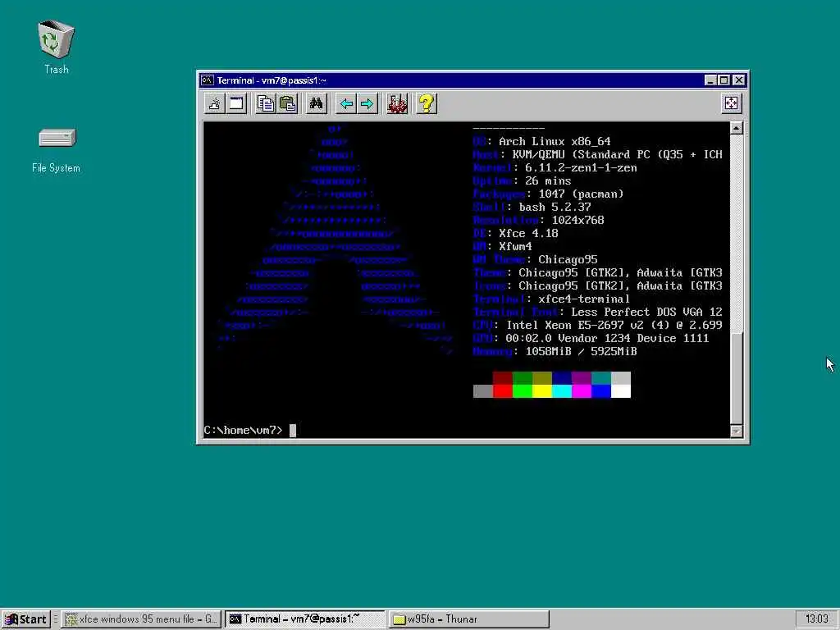
Task: Click the memory text '1058MiB / 5925MiB'
Action: [581, 351]
